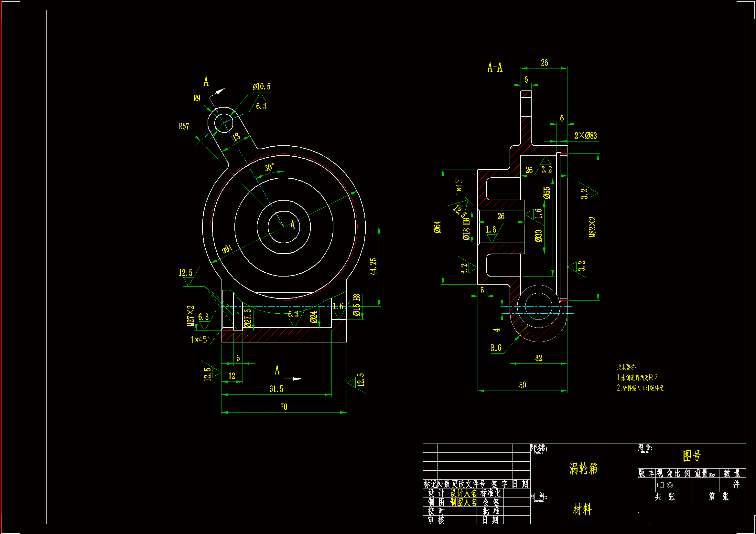Select the yellow 图号 drawing number text
Viewport: 756px width, 534px height.
[692, 456]
